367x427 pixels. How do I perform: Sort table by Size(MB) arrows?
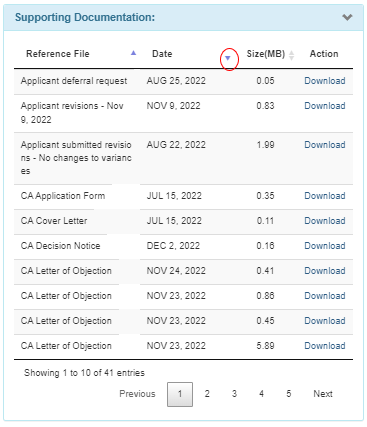pyautogui.click(x=291, y=55)
